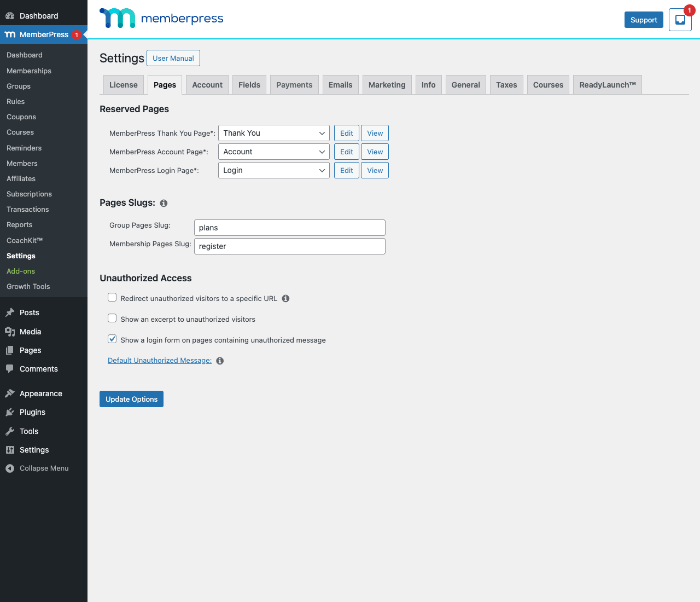The width and height of the screenshot is (700, 602).
Task: Click the WordPress Settings sliders icon
Action: [10, 450]
